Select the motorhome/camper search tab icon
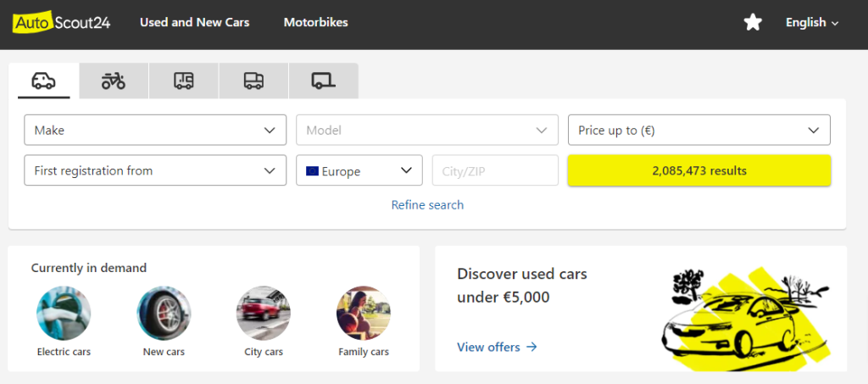This screenshot has width=868, height=384. coord(183,81)
